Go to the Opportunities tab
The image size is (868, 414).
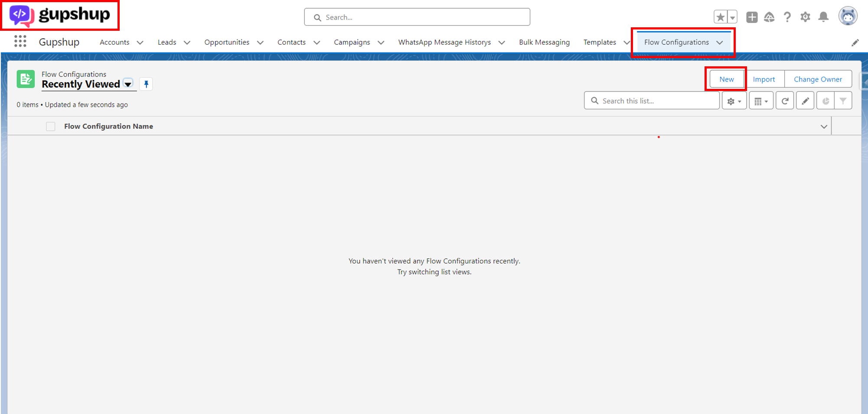[227, 42]
